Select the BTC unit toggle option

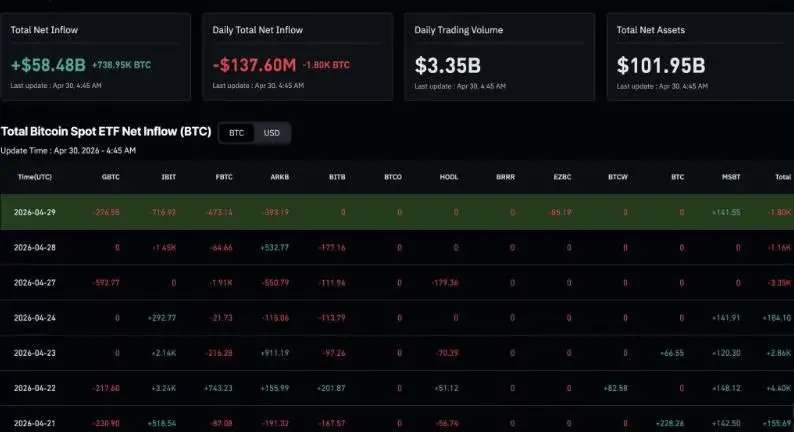236,133
